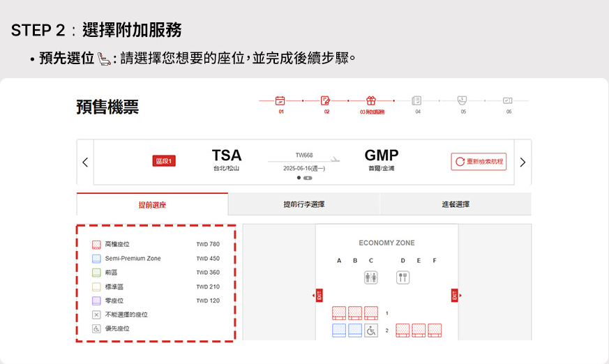Switch to the 提前行李選擇 tab
Screen dimensions: 609x364
[x=303, y=204]
